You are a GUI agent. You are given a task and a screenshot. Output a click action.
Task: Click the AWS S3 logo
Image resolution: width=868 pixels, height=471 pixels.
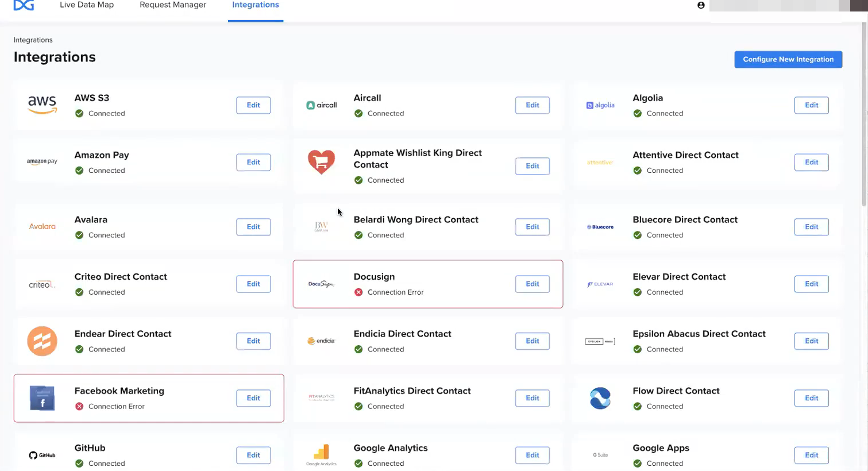43,105
